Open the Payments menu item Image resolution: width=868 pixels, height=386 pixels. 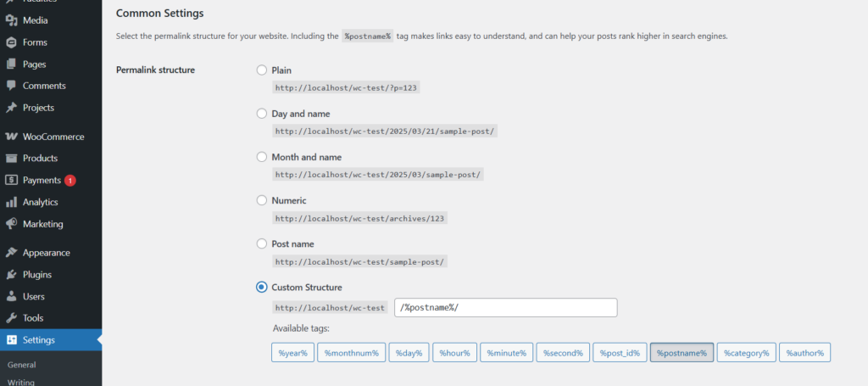coord(42,181)
